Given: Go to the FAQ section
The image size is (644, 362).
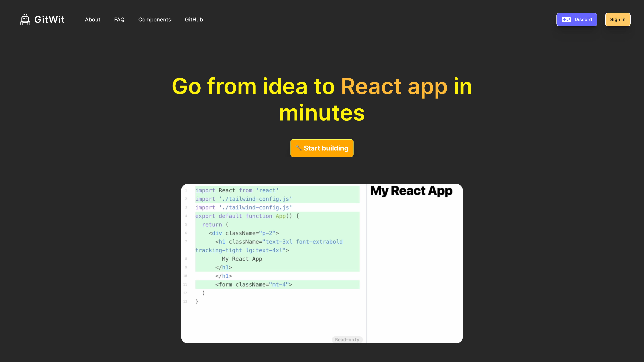Looking at the screenshot, I should click(119, 19).
